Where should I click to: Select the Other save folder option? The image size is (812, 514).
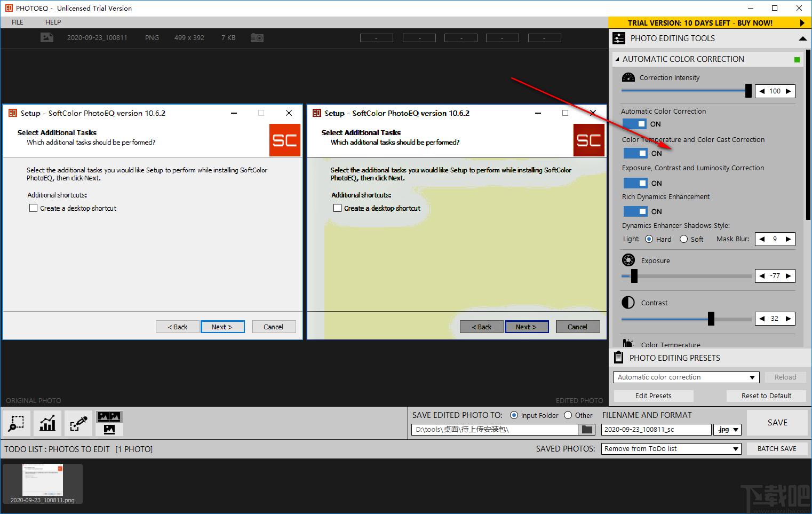tap(568, 415)
